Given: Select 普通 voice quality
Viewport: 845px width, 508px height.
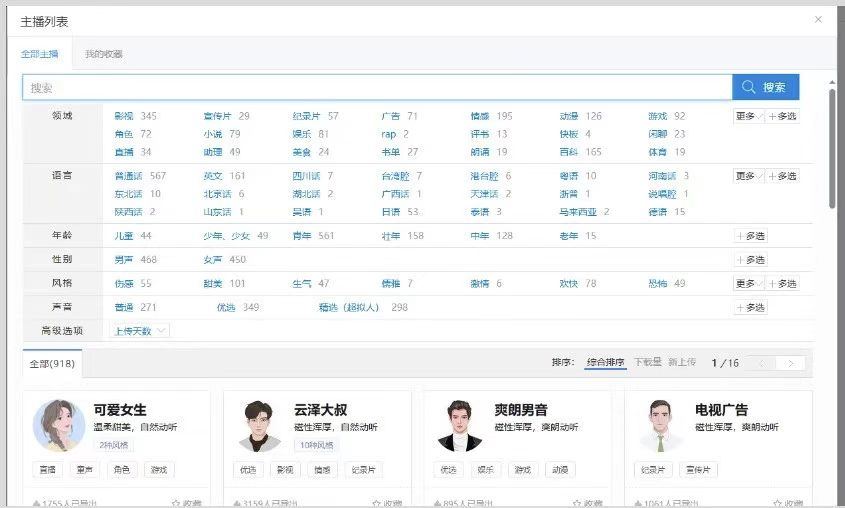Looking at the screenshot, I should 124,307.
